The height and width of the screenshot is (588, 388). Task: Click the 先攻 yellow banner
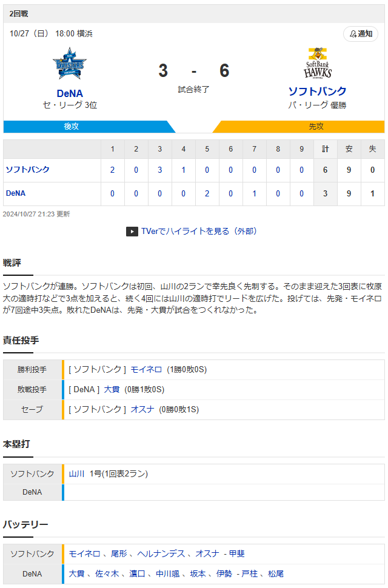coord(299,126)
